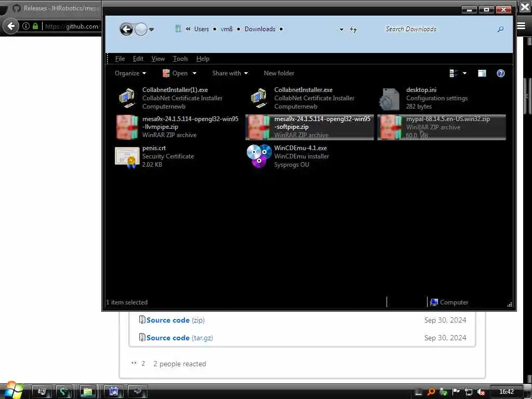532x399 pixels.
Task: Click the Computer status bar entry
Action: click(449, 302)
